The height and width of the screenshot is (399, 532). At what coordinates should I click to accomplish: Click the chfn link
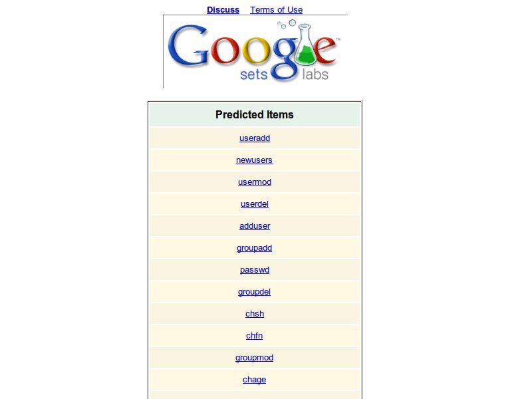coord(255,336)
